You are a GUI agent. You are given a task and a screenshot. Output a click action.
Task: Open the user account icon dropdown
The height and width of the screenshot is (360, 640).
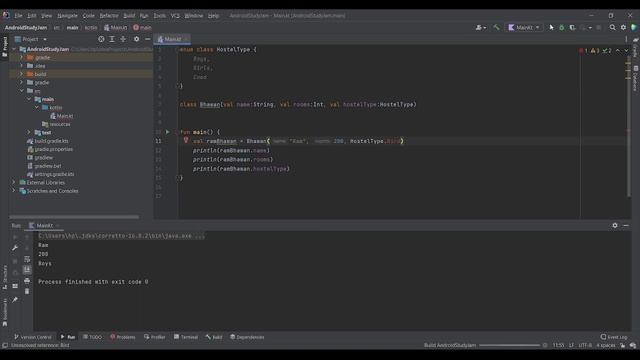pyautogui.click(x=480, y=27)
